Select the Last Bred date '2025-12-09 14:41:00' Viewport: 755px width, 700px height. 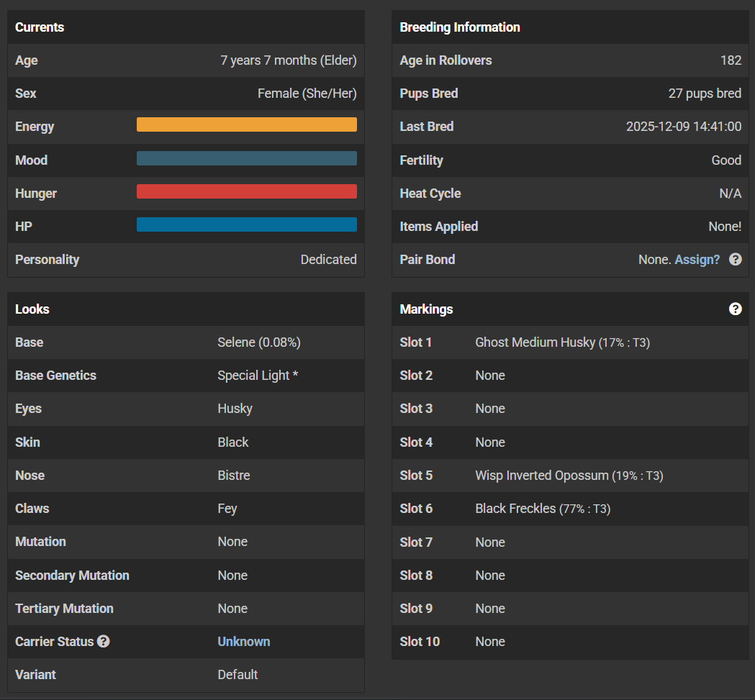pos(684,127)
